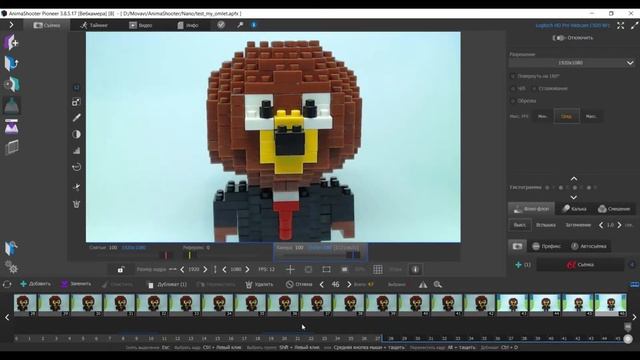The width and height of the screenshot is (640, 360).
Task: Toggle the frame size lock icon
Action: click(120, 269)
